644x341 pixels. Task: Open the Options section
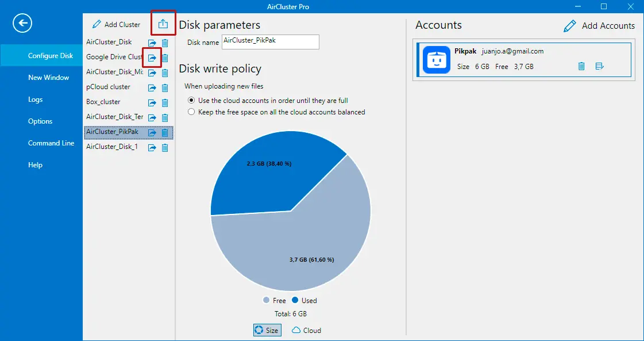(x=41, y=121)
